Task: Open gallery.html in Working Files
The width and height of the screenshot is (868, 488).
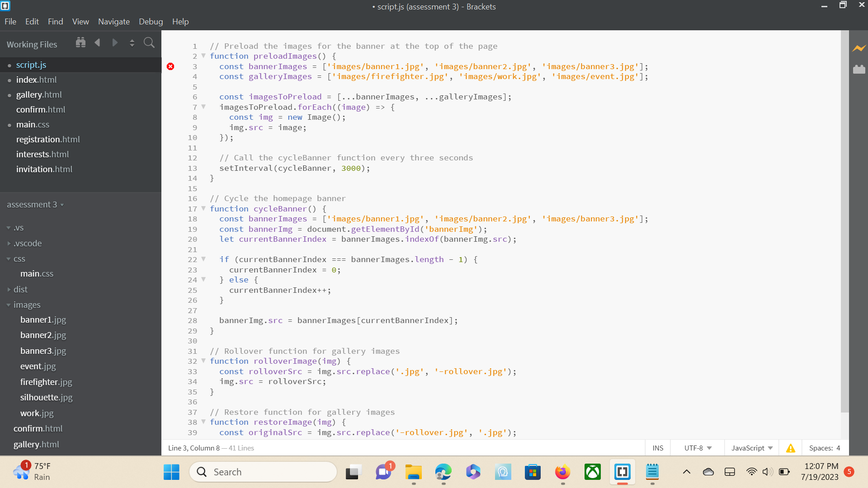Action: (39, 94)
